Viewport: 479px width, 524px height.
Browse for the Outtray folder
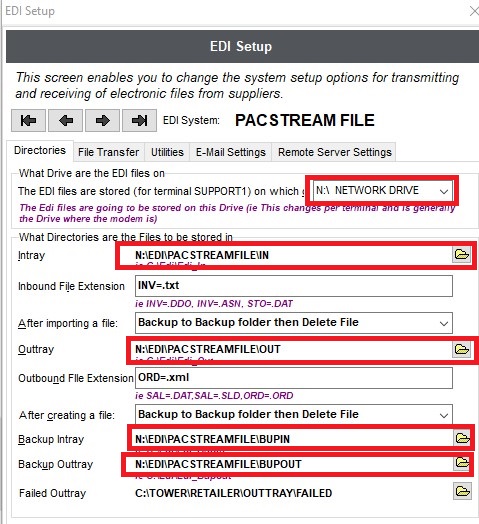[462, 349]
